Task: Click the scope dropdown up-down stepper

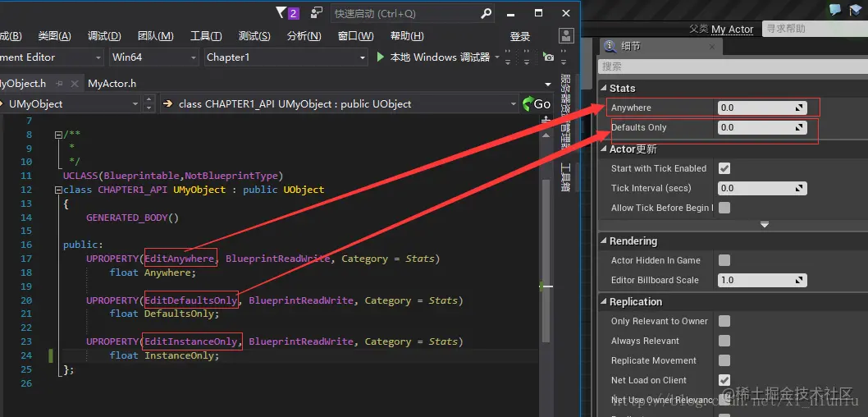Action: (x=148, y=103)
